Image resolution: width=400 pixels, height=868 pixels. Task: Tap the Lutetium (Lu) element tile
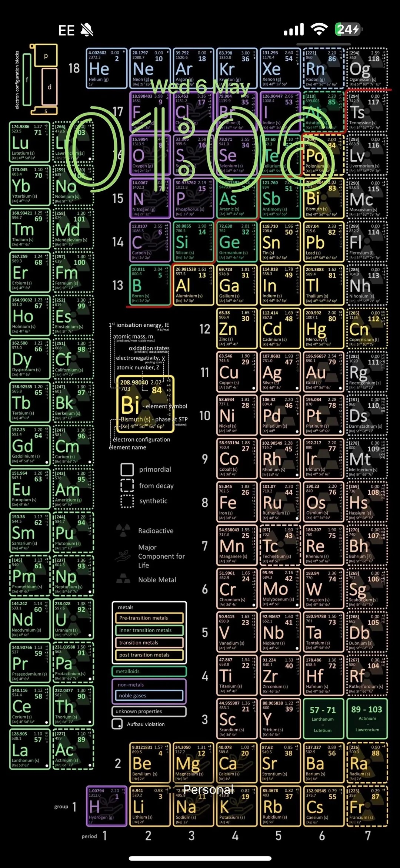[30, 142]
